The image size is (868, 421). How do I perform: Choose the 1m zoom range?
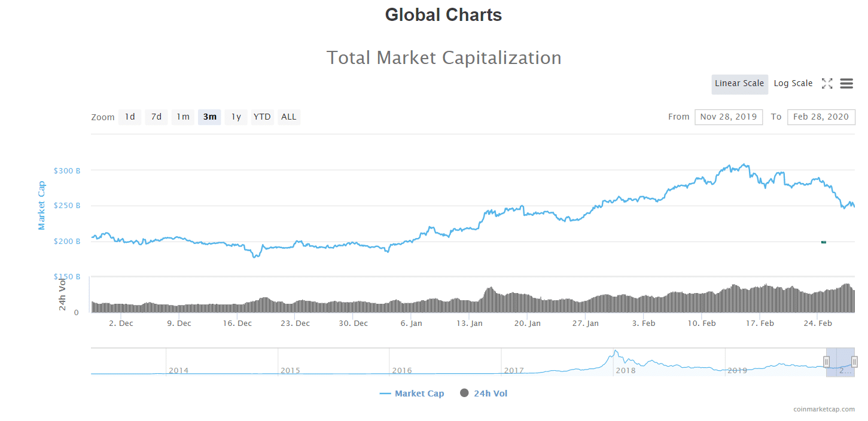tap(182, 117)
